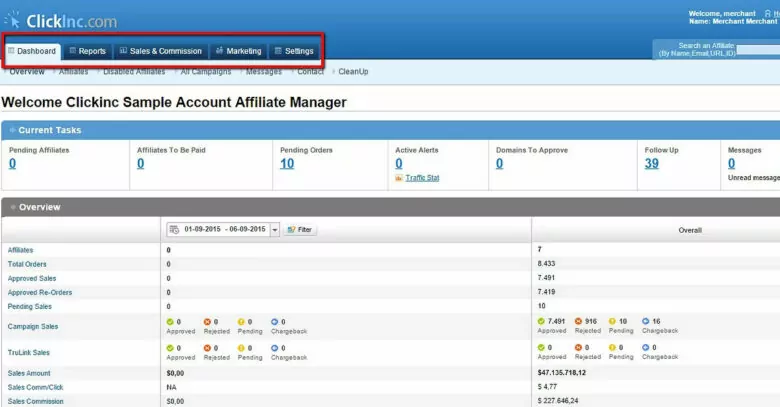Click the calendar icon in date range field
This screenshot has width=780, height=407.
pos(175,229)
